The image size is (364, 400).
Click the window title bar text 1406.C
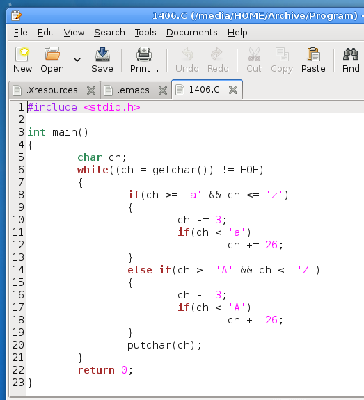click(x=169, y=16)
